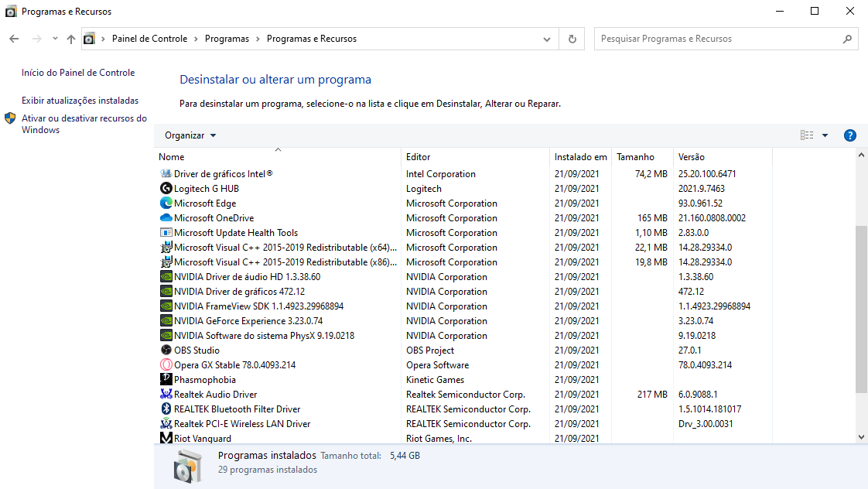Select Phasmophobia program name
Screen dimensions: 868x489
pyautogui.click(x=205, y=379)
